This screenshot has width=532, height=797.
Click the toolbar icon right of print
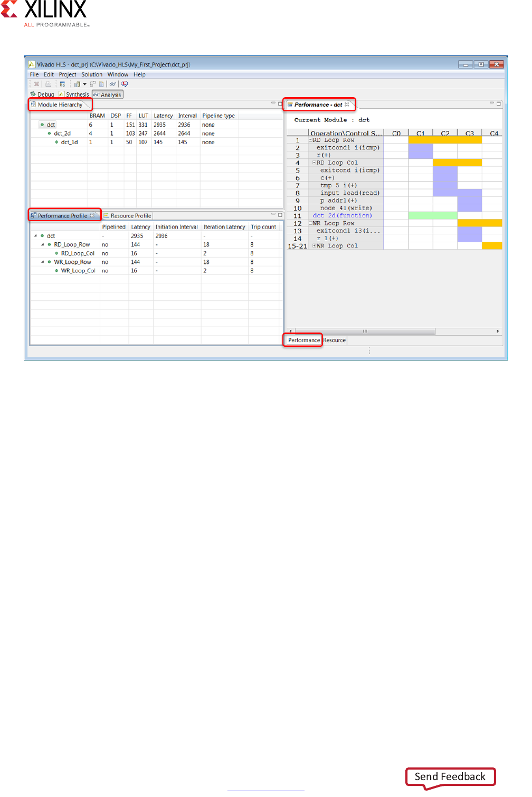click(62, 84)
